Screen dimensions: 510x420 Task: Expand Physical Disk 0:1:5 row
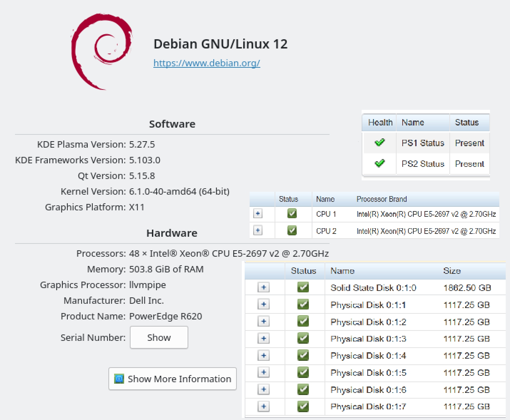(x=264, y=373)
